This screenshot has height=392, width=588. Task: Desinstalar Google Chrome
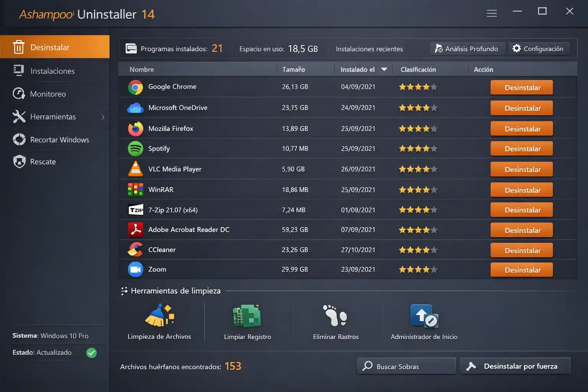pyautogui.click(x=521, y=87)
